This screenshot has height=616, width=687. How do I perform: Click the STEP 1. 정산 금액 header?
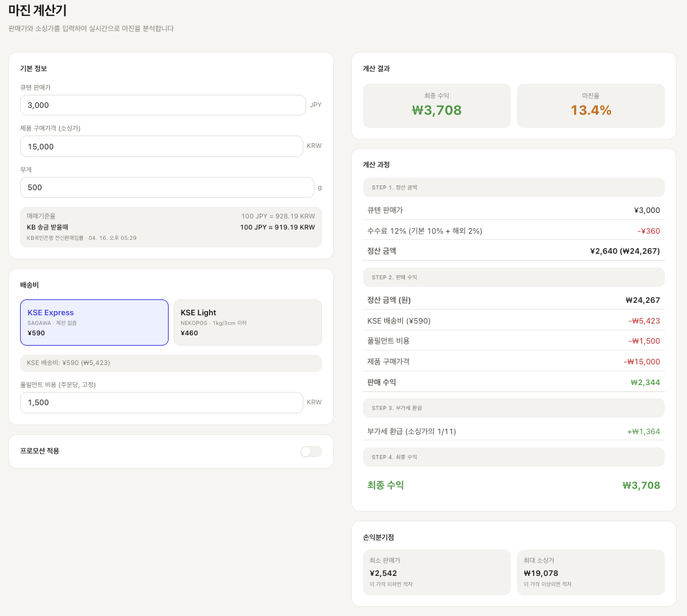(514, 187)
